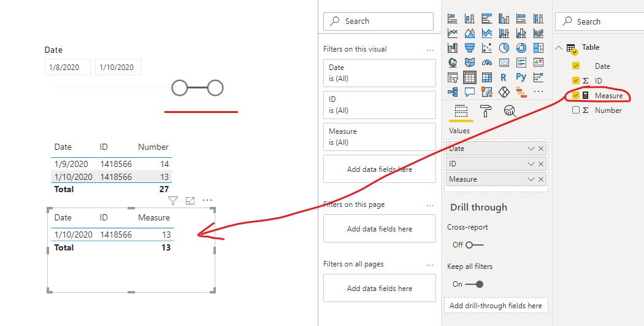Image resolution: width=644 pixels, height=326 pixels.
Task: Remove Measure from Values well
Action: coord(541,179)
